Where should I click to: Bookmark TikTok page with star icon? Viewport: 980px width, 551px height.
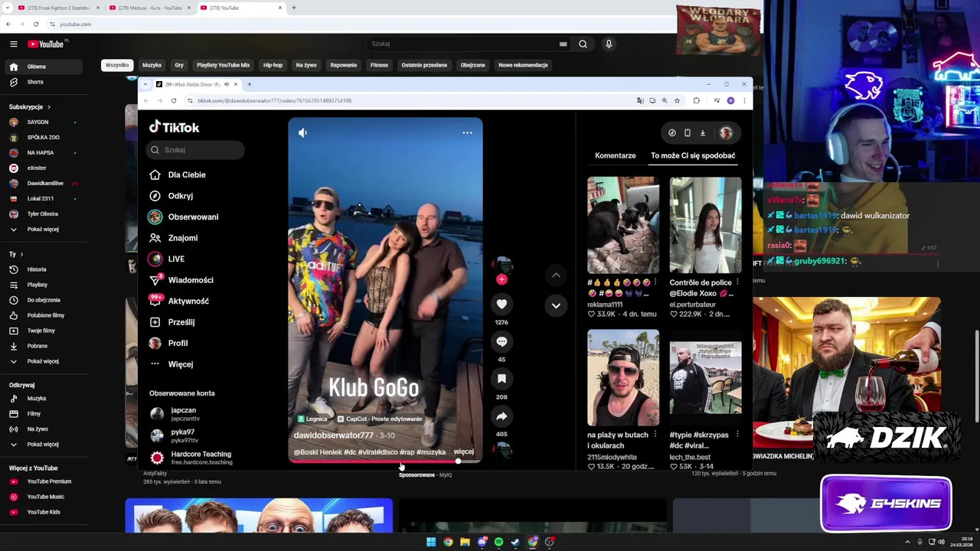click(677, 101)
